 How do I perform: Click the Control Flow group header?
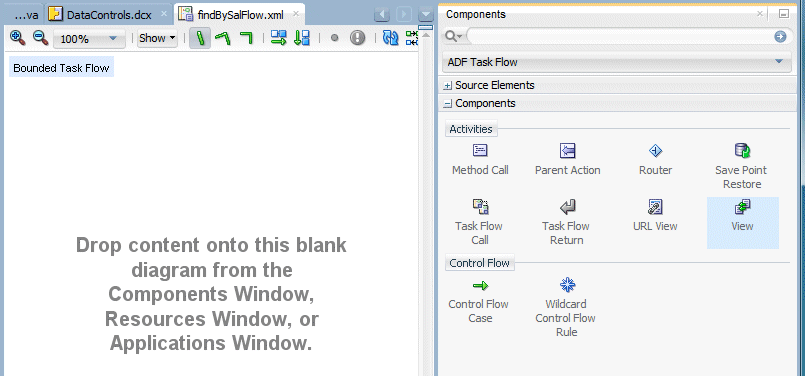click(x=480, y=263)
